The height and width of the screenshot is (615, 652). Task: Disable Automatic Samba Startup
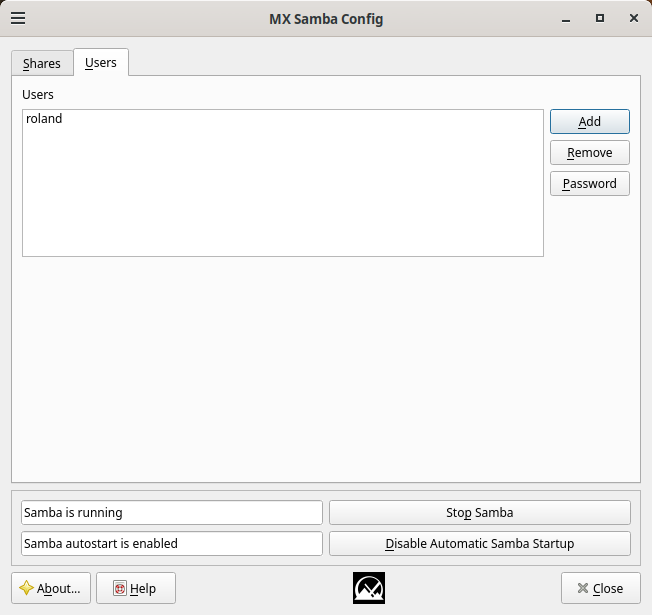pos(479,544)
